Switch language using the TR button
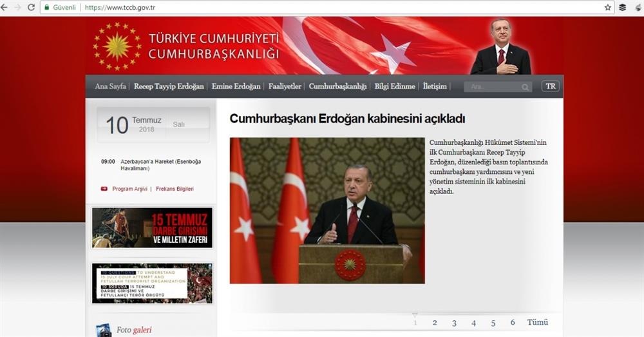This screenshot has width=644, height=337. point(550,86)
